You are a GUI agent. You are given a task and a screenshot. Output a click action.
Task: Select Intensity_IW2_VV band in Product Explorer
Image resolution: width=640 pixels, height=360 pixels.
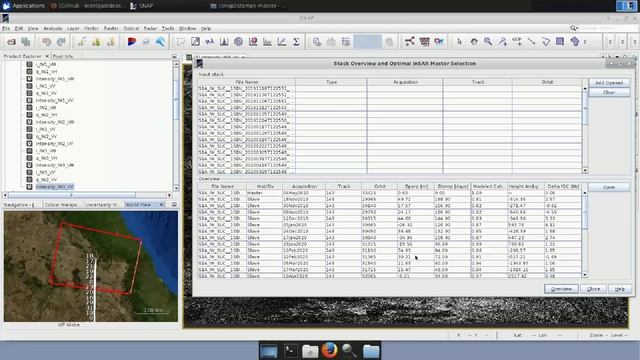tap(54, 143)
